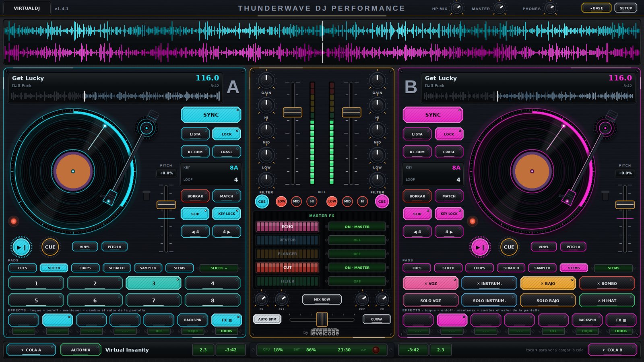
Task: Adjust the PHONES volume knob
Action: [x=550, y=8]
